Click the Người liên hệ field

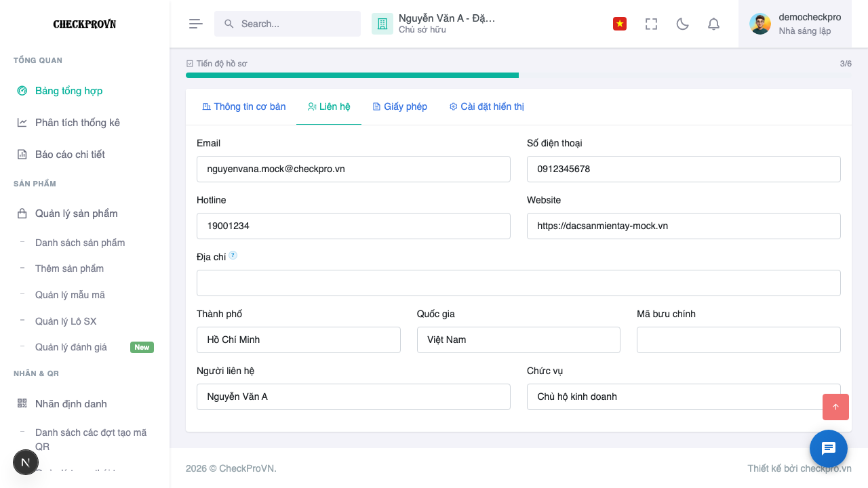tap(353, 396)
